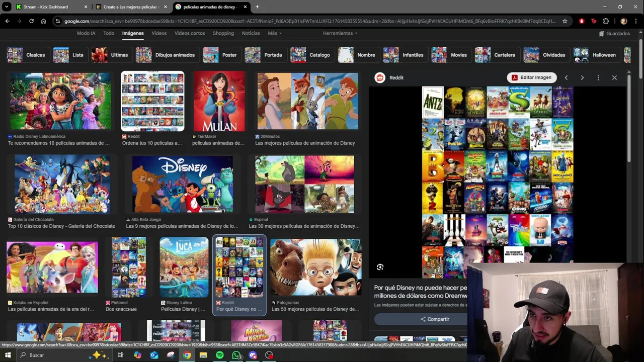The height and width of the screenshot is (362, 644).
Task: Select the Clasicas filter chip
Action: tap(28, 55)
